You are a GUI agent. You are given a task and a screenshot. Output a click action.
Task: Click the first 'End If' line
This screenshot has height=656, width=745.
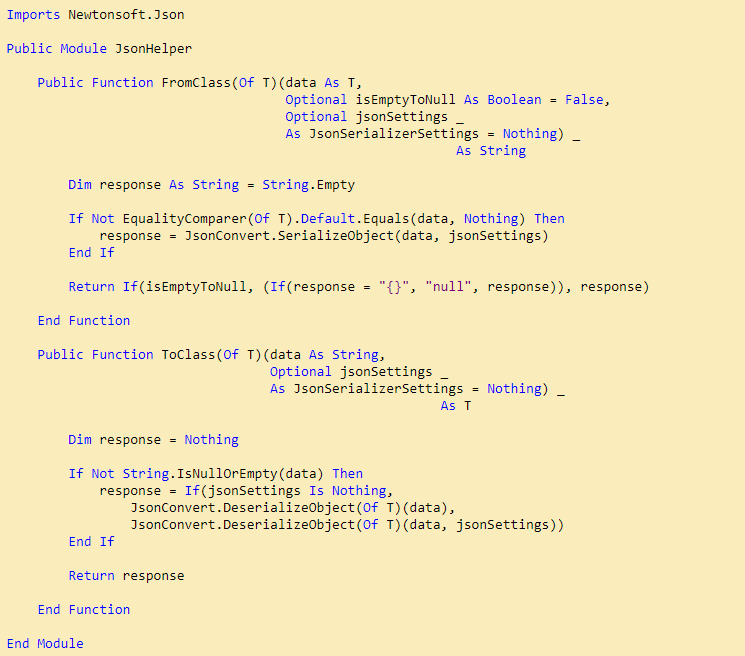[91, 253]
